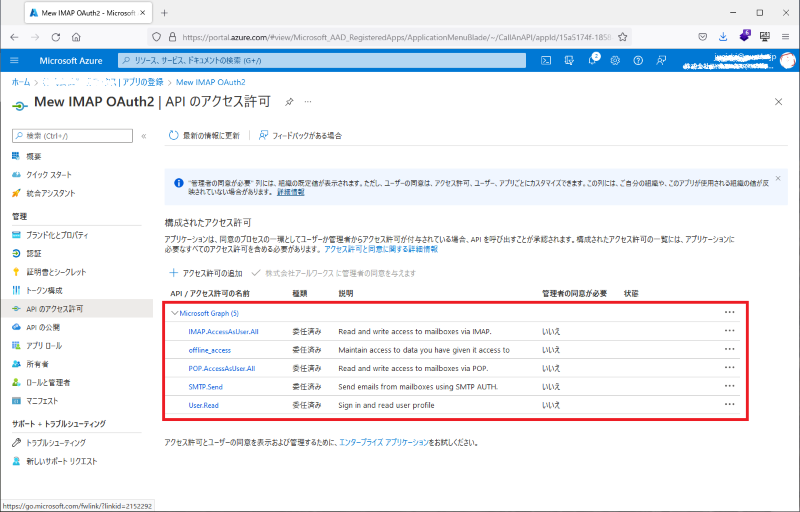Image resolution: width=800 pixels, height=512 pixels.
Task: Click アクセス許可の追加 button
Action: tap(206, 273)
